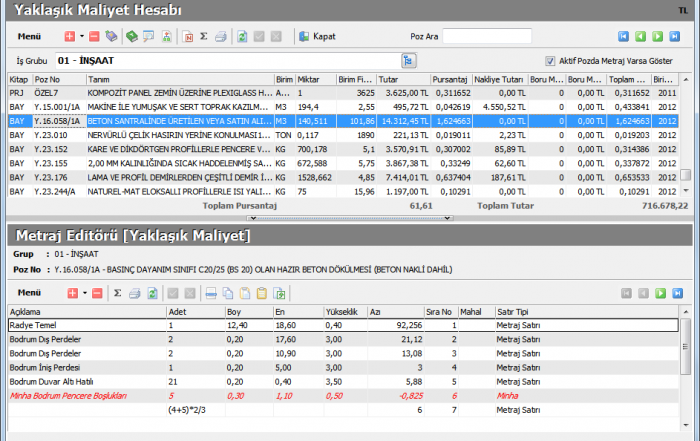The width and height of the screenshot is (700, 441).
Task: Open the top Menü menu
Action: click(x=29, y=36)
